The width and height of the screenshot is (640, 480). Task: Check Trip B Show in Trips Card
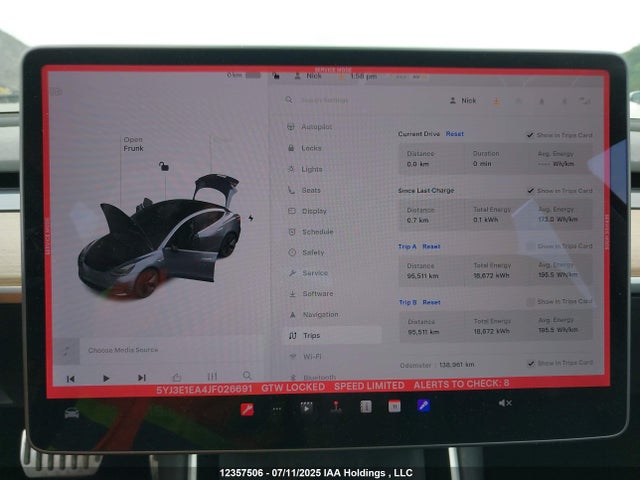[x=531, y=302]
